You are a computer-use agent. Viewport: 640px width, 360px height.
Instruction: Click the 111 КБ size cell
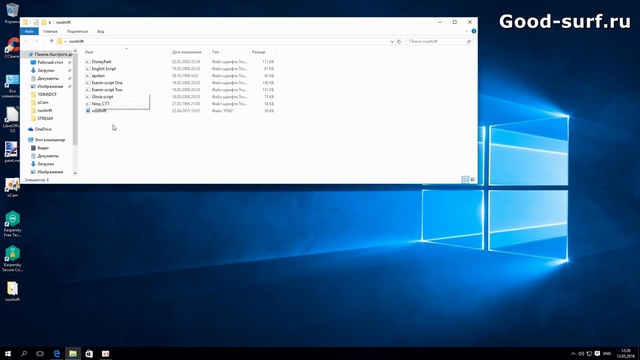(268, 62)
